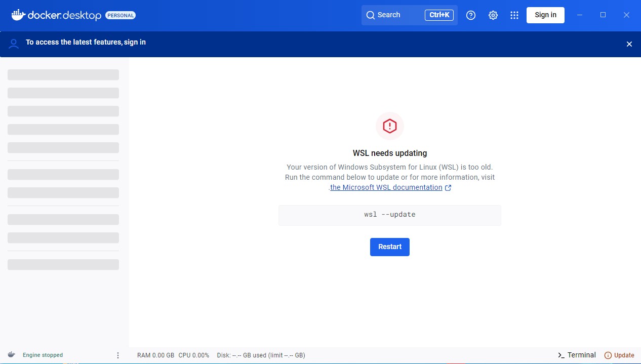The height and width of the screenshot is (364, 641).
Task: Click the Docker Desktop whale logo
Action: 18,15
